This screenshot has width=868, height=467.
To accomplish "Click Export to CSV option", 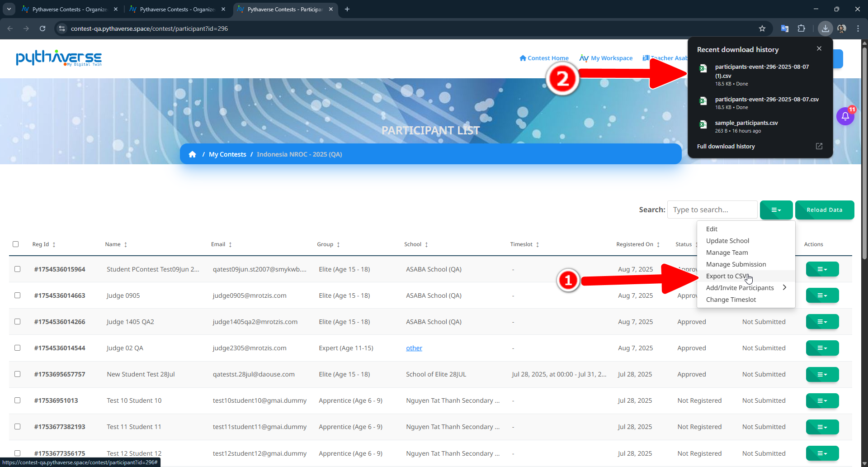I will pyautogui.click(x=746, y=276).
